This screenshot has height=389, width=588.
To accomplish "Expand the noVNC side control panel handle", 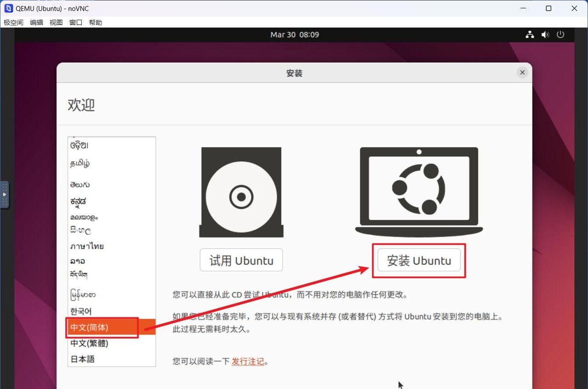I will [x=4, y=195].
